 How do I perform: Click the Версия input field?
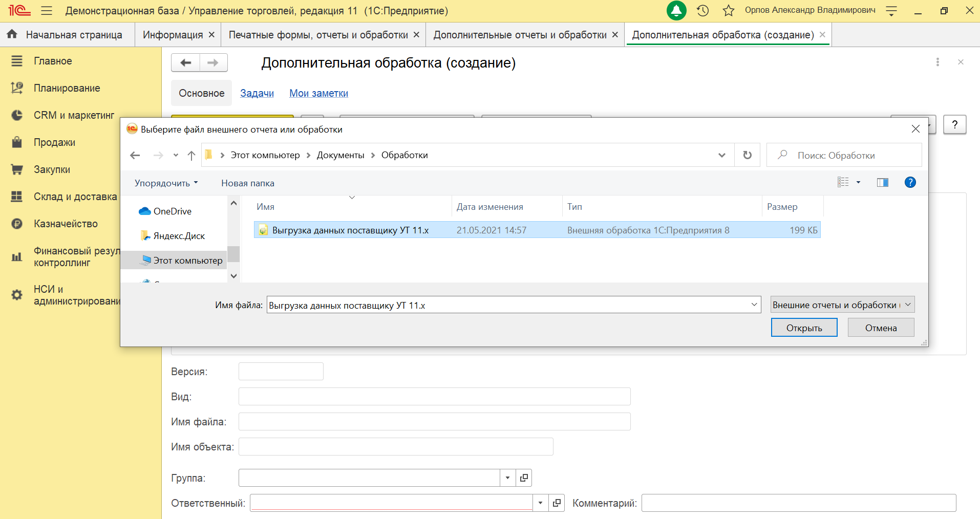pos(281,371)
